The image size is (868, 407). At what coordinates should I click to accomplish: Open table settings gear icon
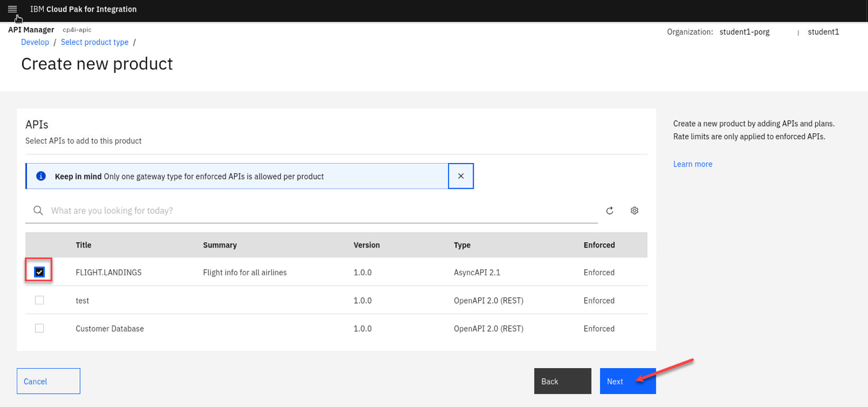pos(635,210)
